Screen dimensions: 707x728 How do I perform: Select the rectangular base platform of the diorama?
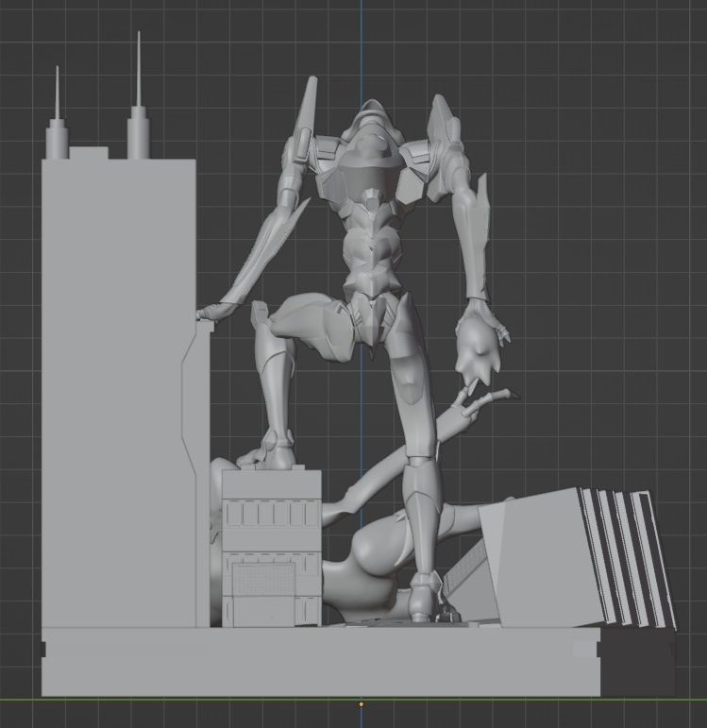[x=320, y=662]
